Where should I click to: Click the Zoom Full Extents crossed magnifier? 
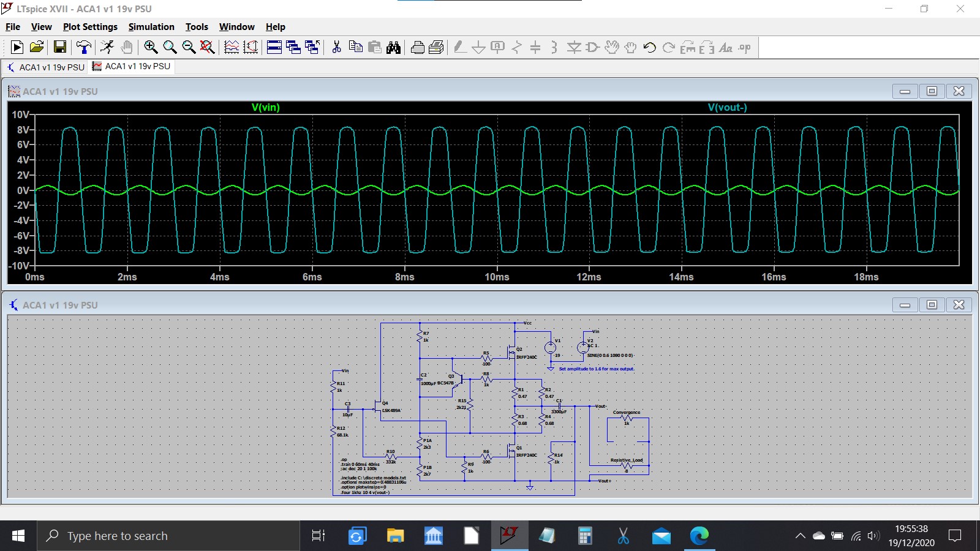208,47
